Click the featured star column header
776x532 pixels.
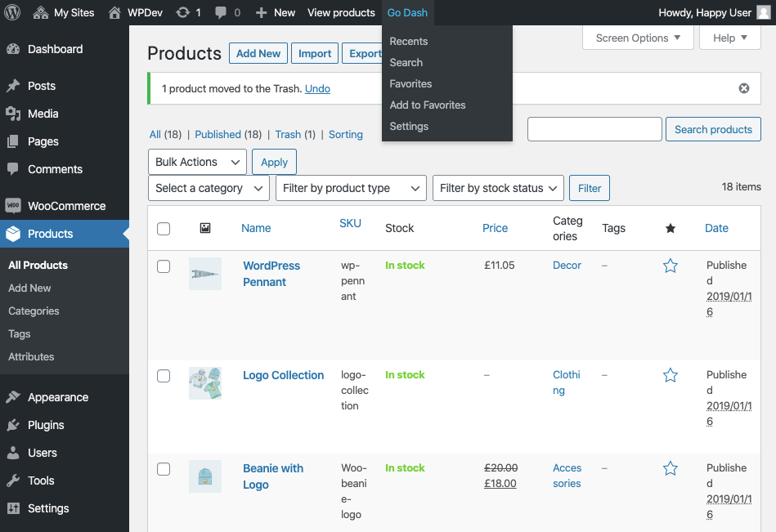(670, 228)
